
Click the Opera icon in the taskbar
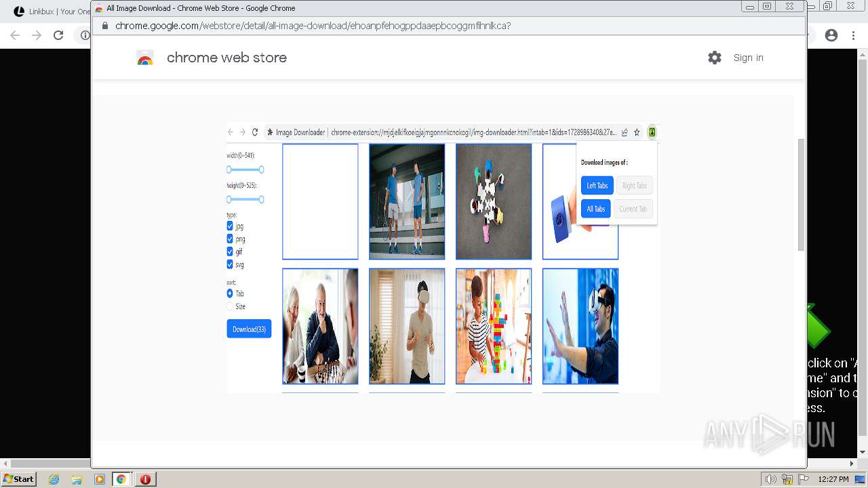(x=145, y=479)
